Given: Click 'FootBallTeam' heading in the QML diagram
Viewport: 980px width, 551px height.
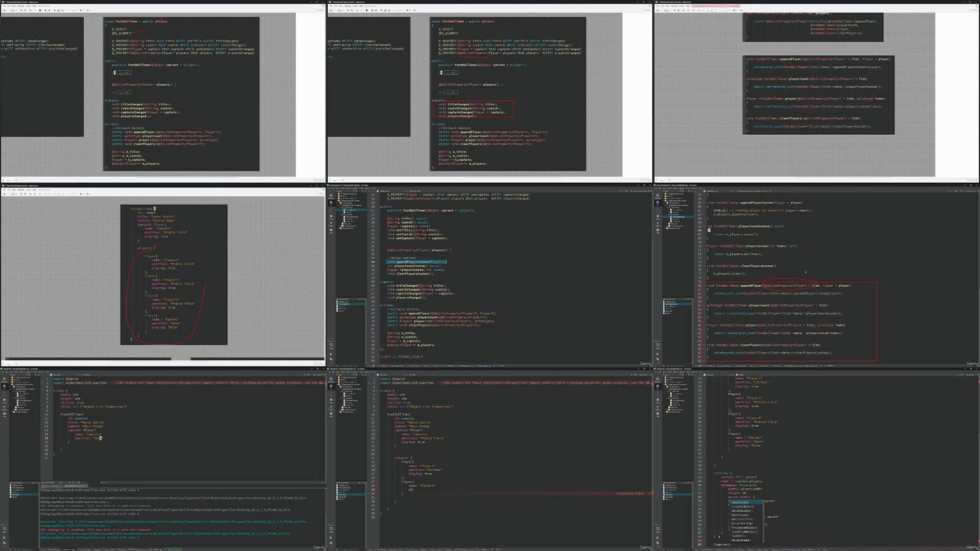Looking at the screenshot, I should (142, 209).
